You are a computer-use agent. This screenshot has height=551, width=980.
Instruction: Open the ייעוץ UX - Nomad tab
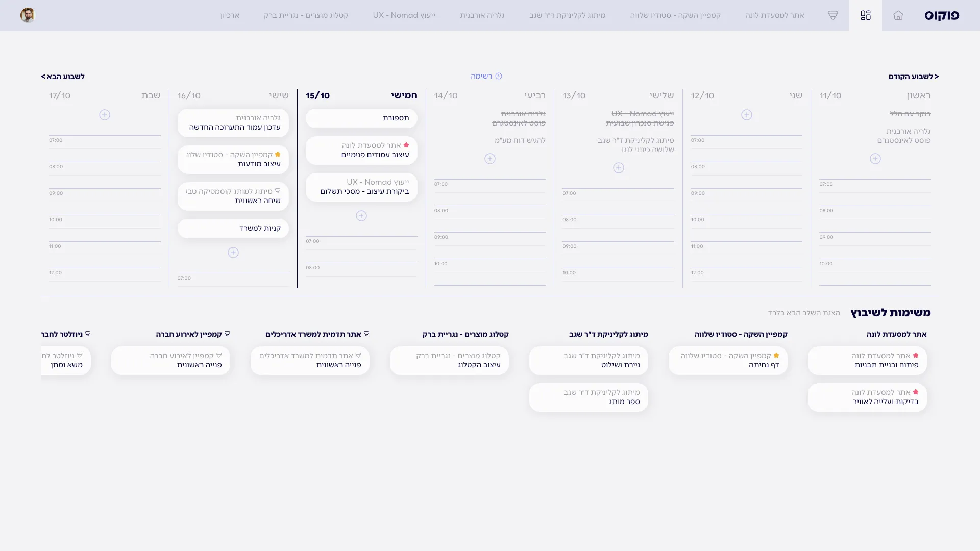tap(404, 15)
